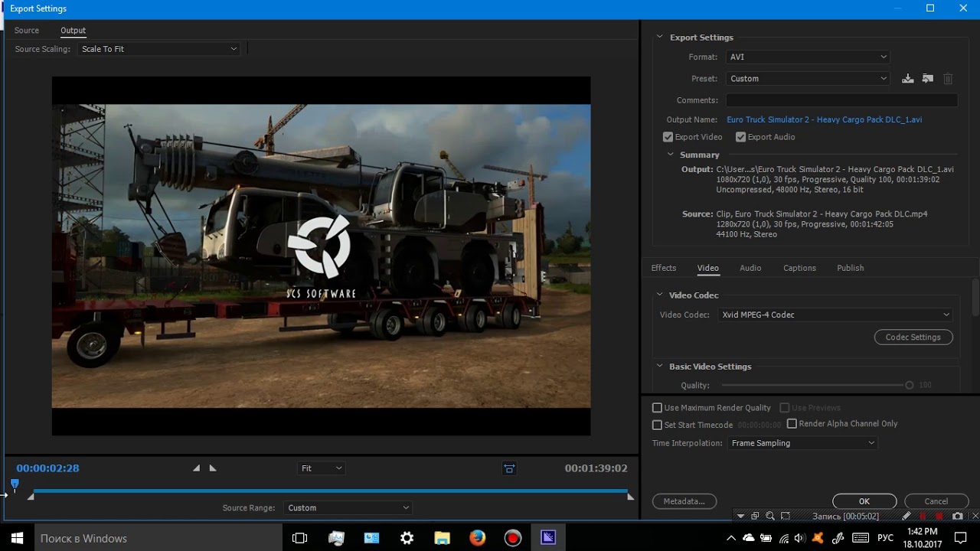The height and width of the screenshot is (551, 980).
Task: Open the Time Interpolation dropdown
Action: pyautogui.click(x=802, y=443)
